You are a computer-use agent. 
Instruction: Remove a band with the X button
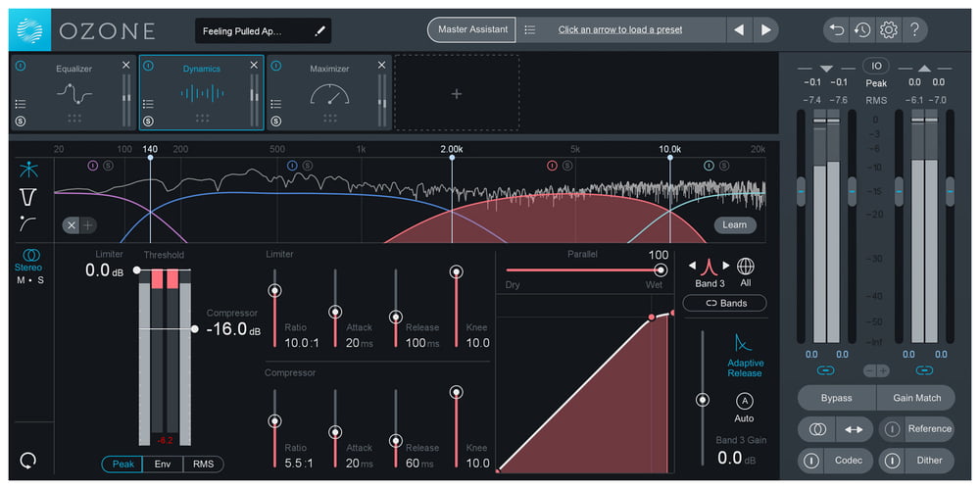tap(72, 225)
